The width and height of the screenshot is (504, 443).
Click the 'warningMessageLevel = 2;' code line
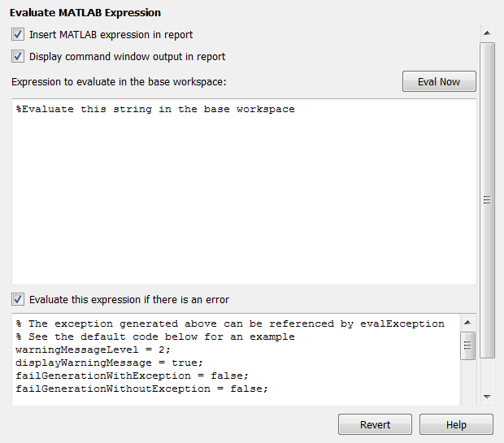click(x=93, y=350)
